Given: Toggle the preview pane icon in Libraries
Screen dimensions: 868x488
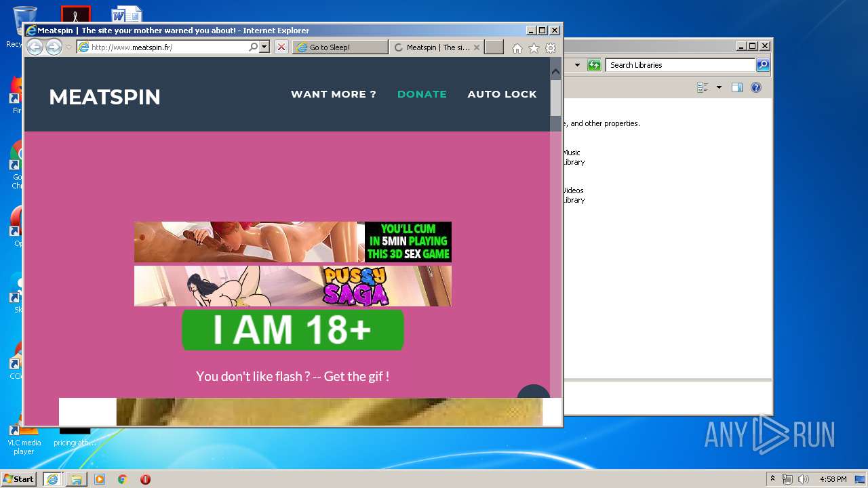Looking at the screenshot, I should (737, 87).
